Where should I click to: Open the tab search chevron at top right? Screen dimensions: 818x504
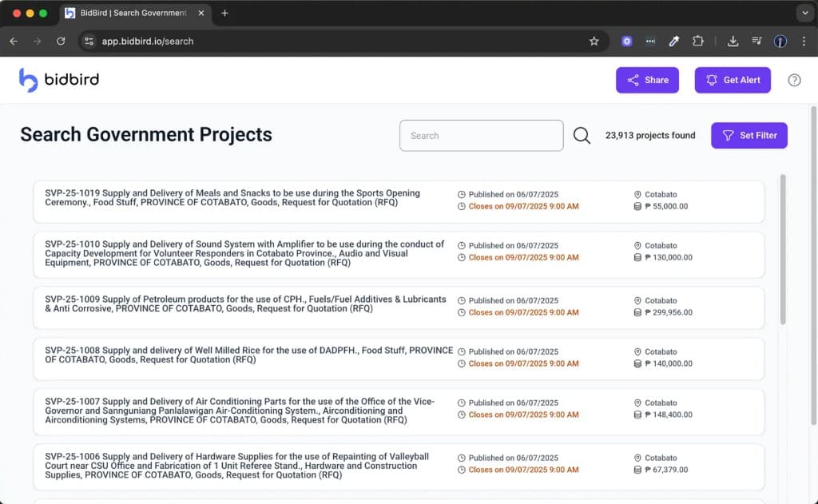[x=804, y=13]
